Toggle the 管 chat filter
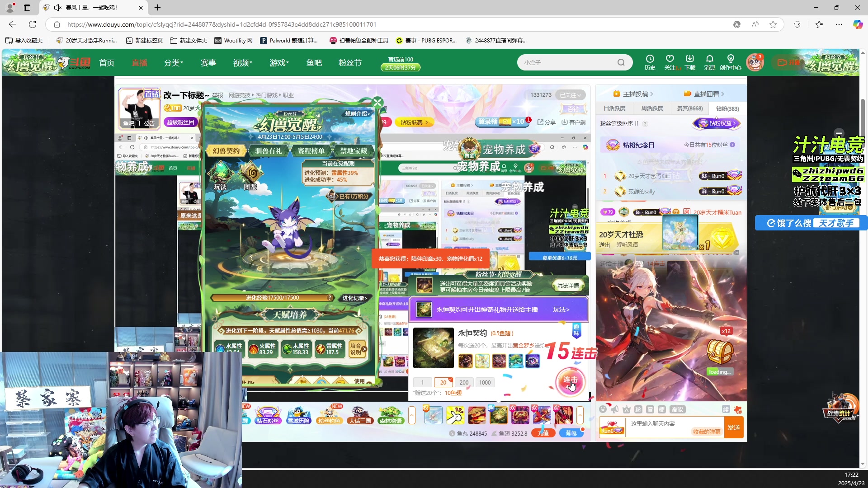 pos(650,409)
